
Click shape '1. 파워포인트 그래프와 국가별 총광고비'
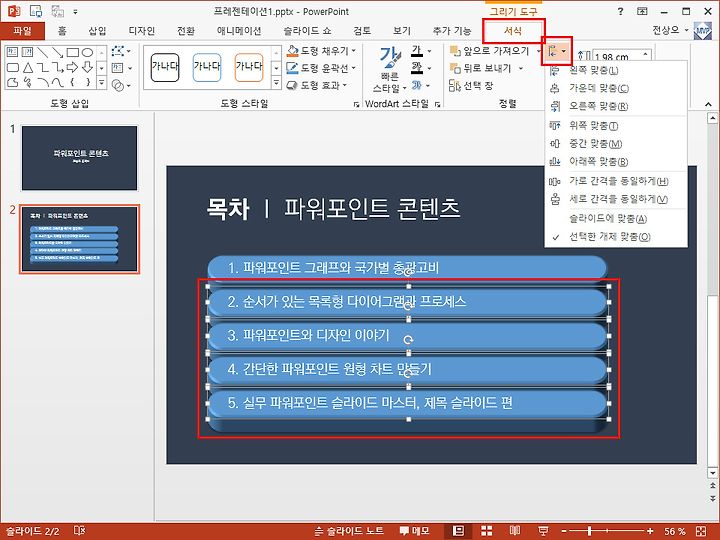point(407,268)
